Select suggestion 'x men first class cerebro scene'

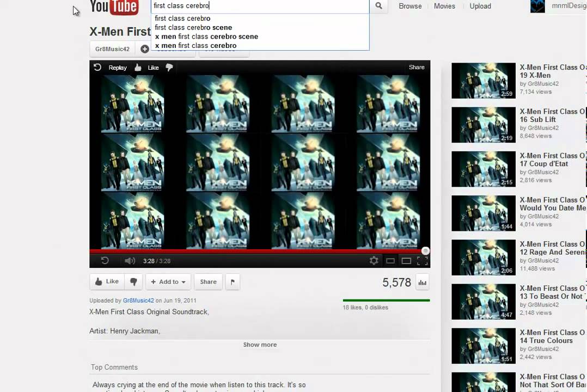point(260,36)
